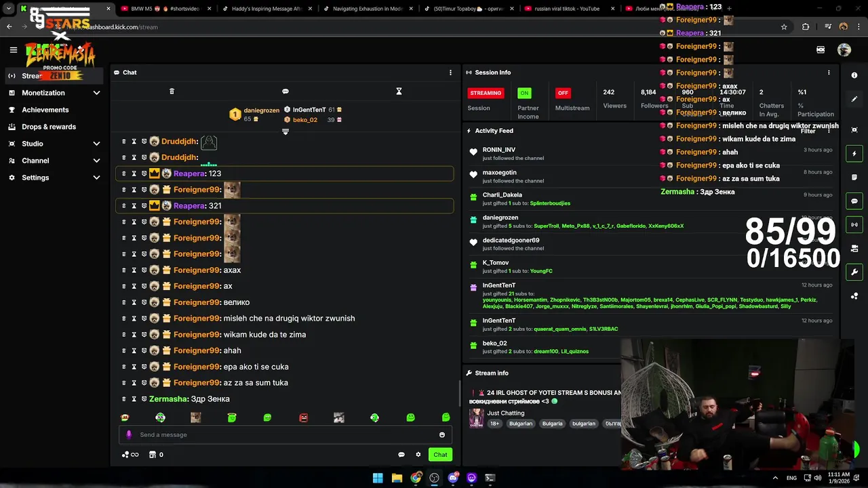This screenshot has width=868, height=488.
Task: Toggle the broadcast signal widget in right sidebar
Action: [x=854, y=224]
